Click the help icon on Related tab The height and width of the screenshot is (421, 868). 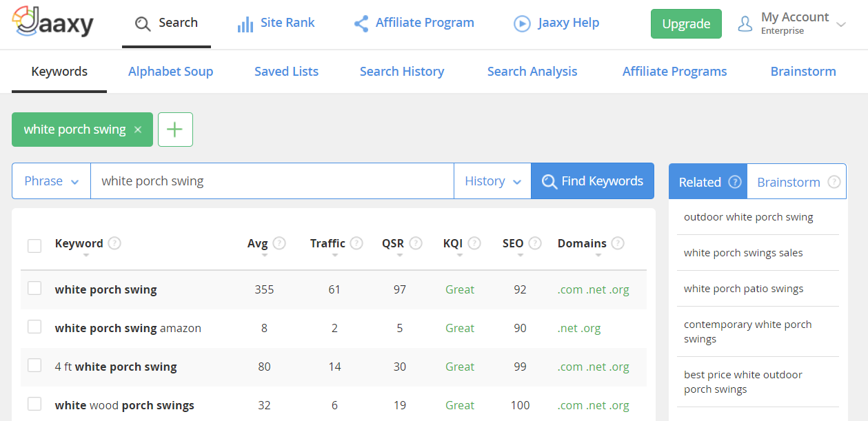click(x=735, y=182)
